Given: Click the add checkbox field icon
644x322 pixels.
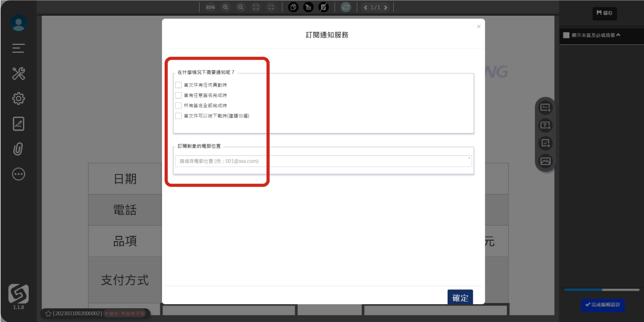Looking at the screenshot, I should pos(545,143).
